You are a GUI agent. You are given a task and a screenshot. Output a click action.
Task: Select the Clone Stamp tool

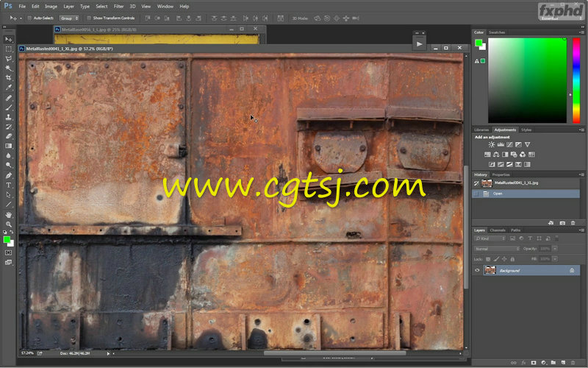tap(8, 117)
